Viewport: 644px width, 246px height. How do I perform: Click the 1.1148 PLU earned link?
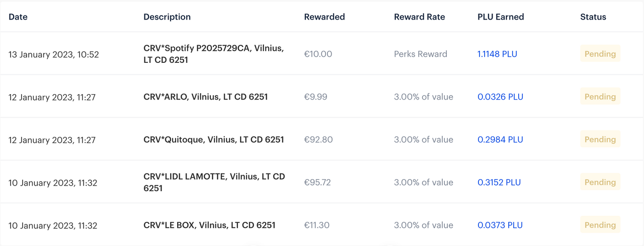tap(497, 54)
